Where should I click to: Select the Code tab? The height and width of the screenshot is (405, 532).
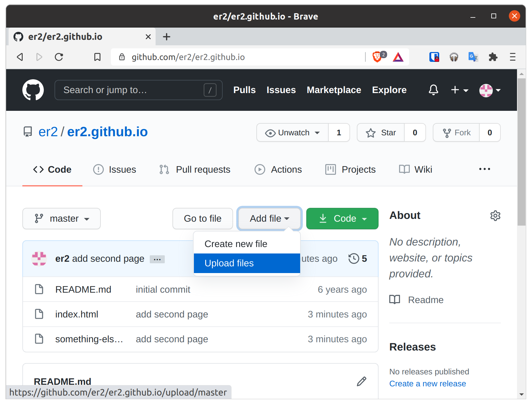[52, 169]
